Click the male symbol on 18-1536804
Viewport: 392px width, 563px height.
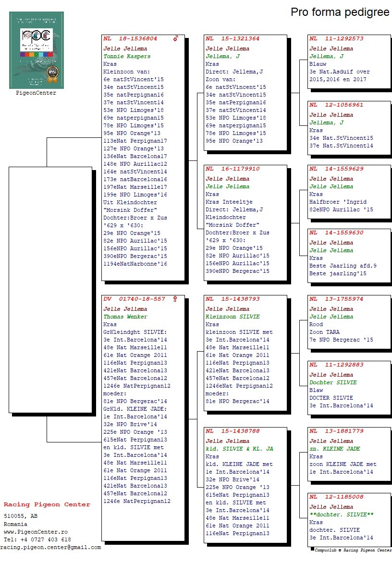[x=175, y=38]
